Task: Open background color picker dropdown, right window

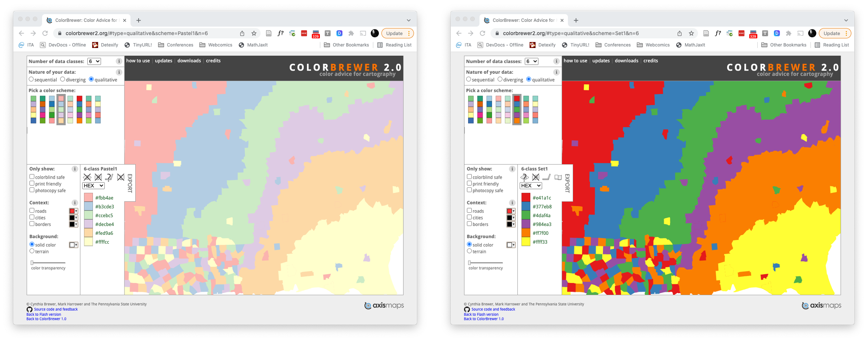Action: (x=511, y=245)
